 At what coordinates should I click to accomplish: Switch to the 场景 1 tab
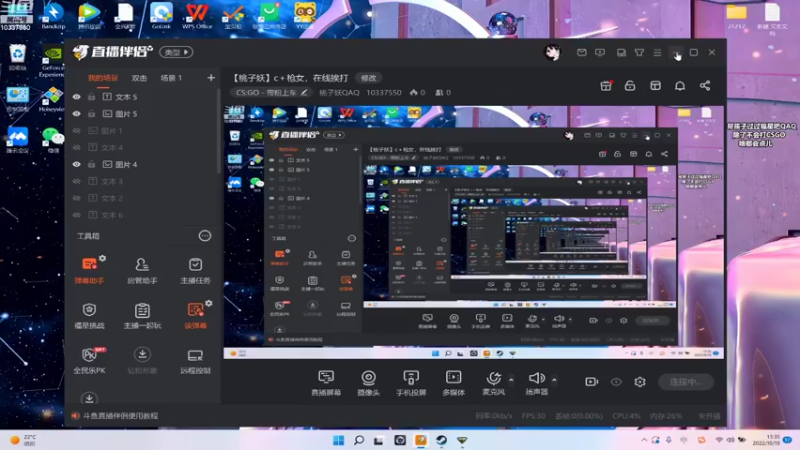pos(171,78)
